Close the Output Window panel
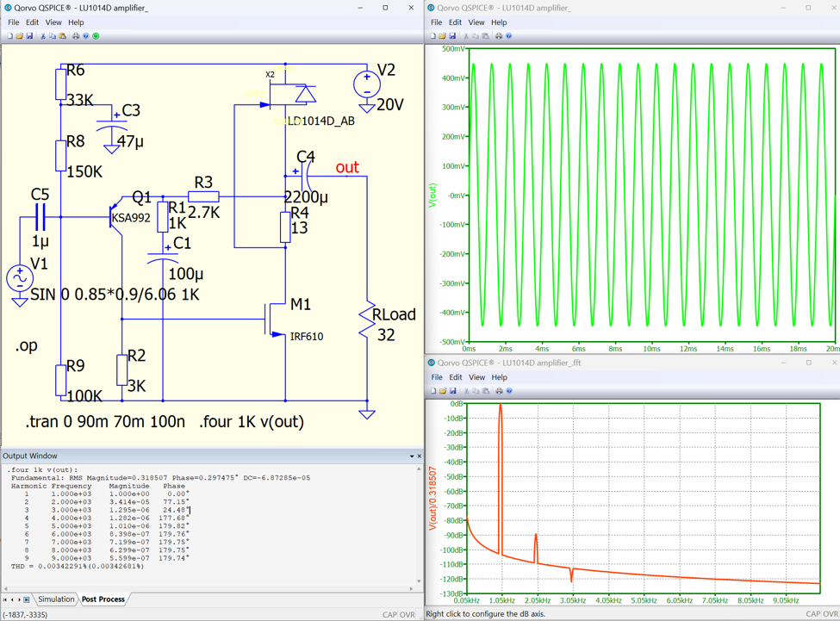840x621 pixels. click(x=419, y=456)
